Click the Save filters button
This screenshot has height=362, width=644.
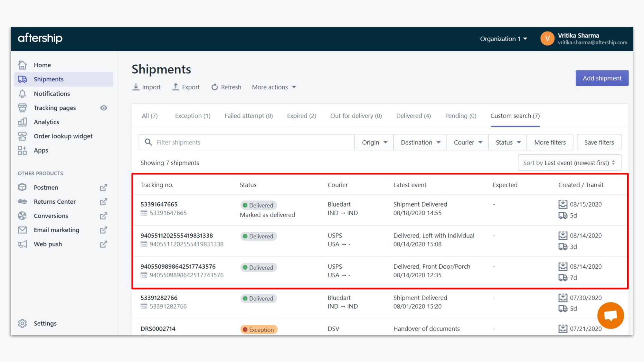pos(599,142)
